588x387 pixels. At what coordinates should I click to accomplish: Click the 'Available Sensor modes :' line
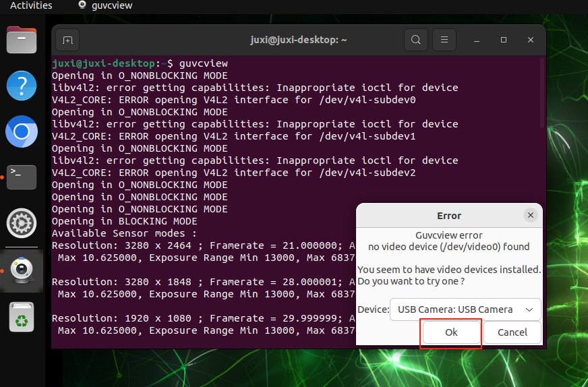[x=124, y=233]
